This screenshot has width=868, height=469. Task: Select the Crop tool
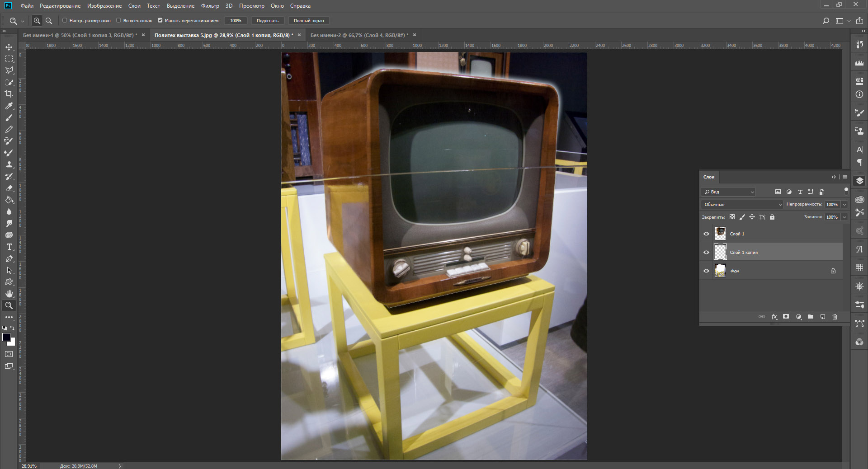click(x=9, y=94)
